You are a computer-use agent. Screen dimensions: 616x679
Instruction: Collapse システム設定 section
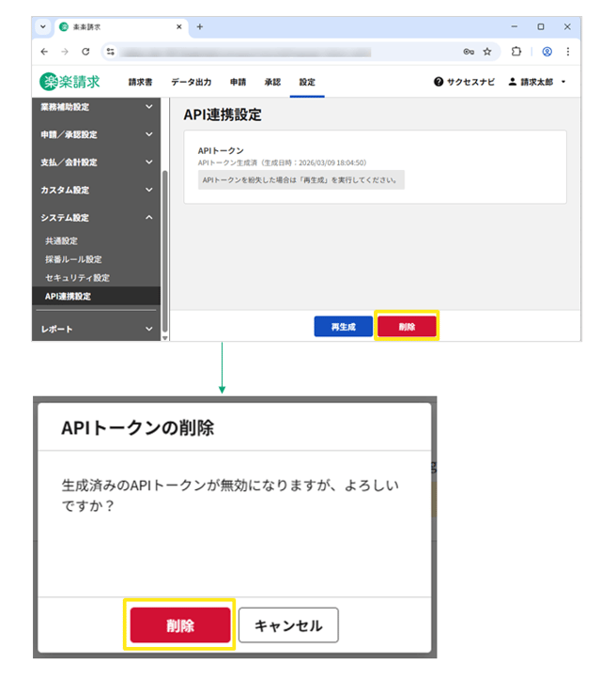point(96,218)
